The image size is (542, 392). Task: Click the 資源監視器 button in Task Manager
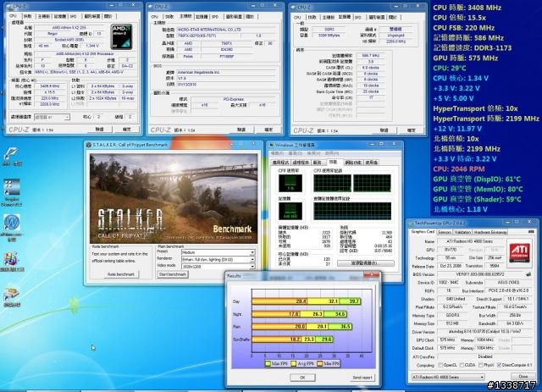tap(365, 263)
